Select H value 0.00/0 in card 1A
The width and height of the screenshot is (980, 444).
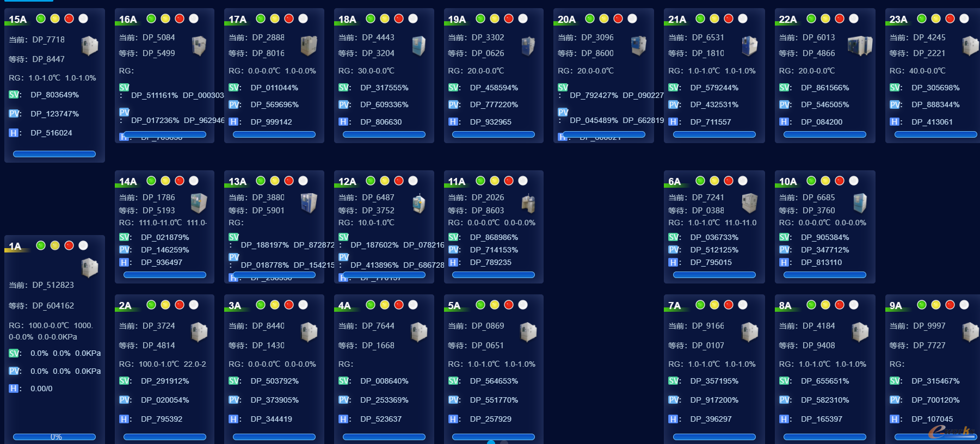41,388
